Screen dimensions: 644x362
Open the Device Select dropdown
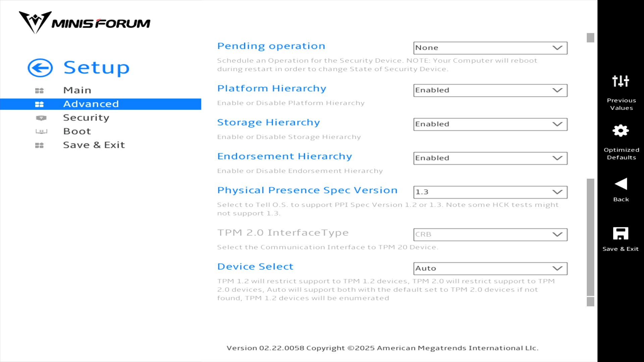tap(490, 268)
